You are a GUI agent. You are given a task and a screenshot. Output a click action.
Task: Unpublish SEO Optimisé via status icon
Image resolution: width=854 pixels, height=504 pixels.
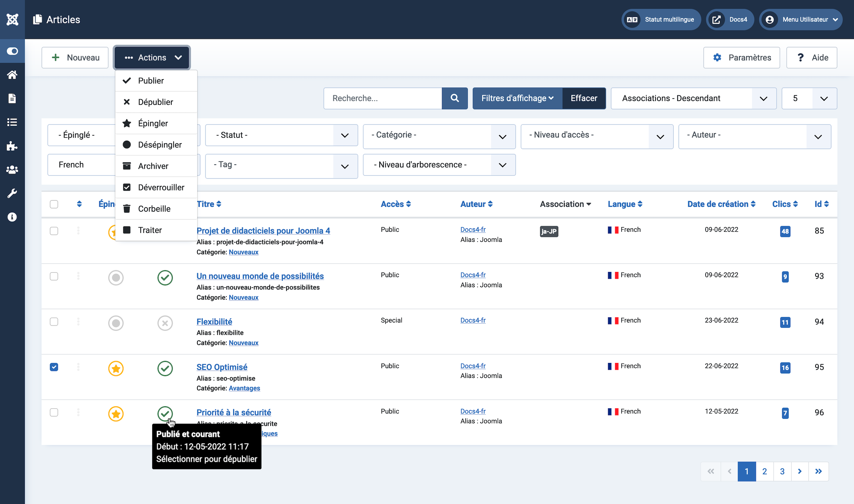tap(165, 369)
